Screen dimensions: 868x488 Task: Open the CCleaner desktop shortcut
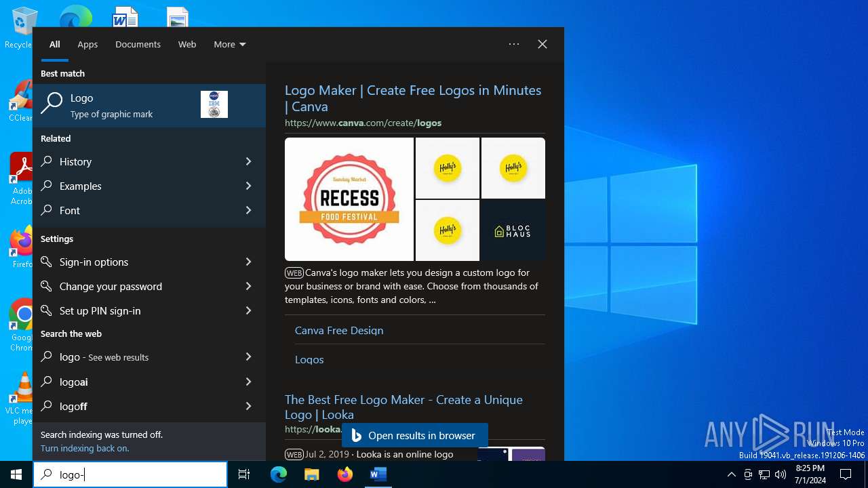[20, 100]
